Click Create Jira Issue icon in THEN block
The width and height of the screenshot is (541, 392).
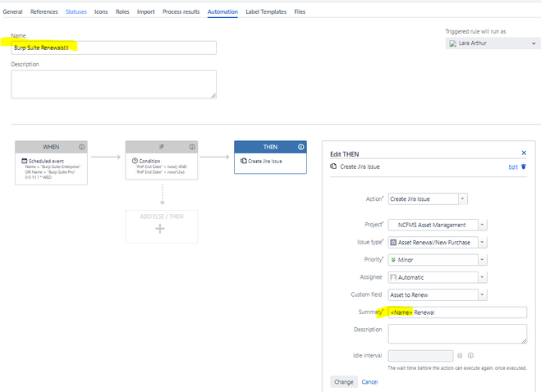pos(244,161)
